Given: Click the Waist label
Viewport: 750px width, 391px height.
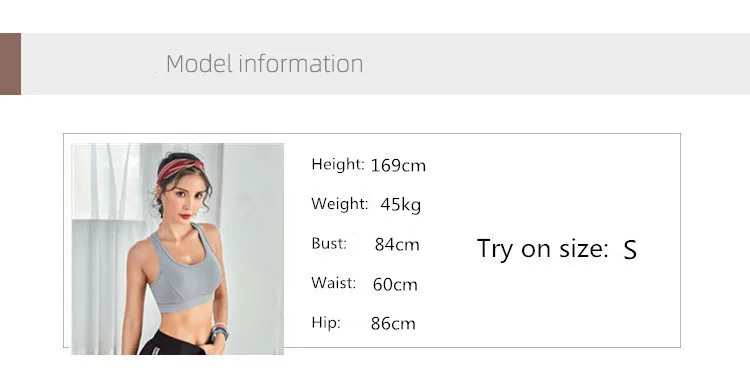Looking at the screenshot, I should (333, 283).
